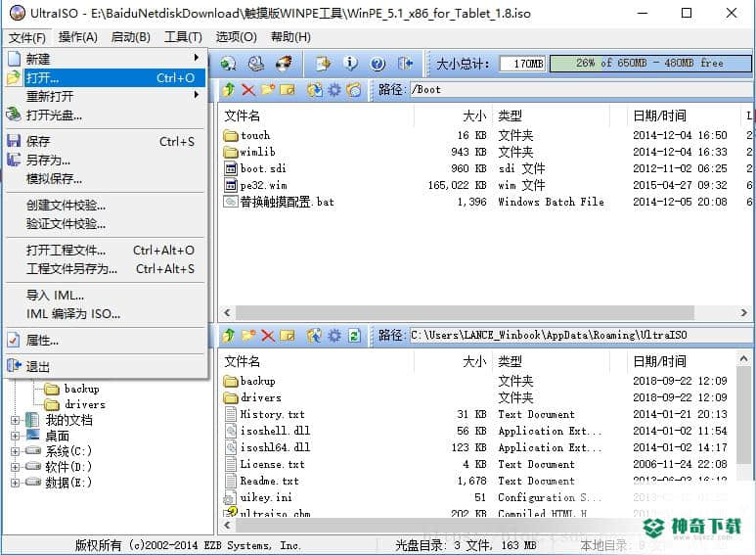The image size is (756, 555).
Task: Choose 打开工程文件... menu entry
Action: pyautogui.click(x=107, y=250)
